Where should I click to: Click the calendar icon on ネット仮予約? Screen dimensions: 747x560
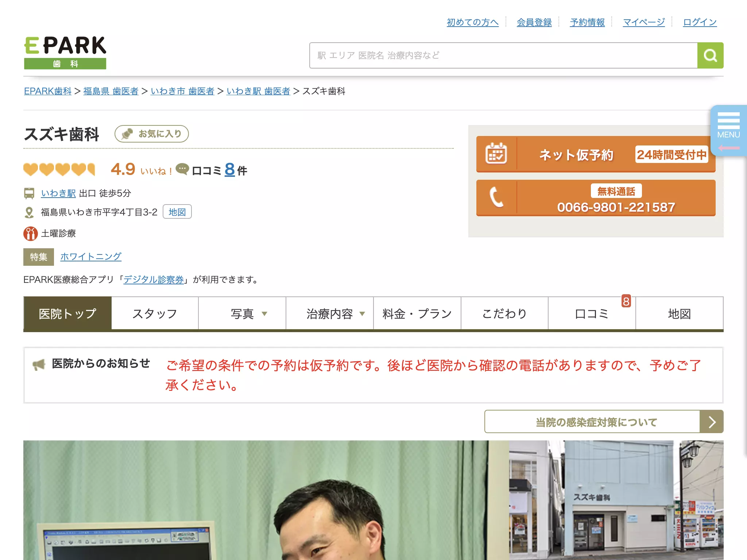coord(496,154)
